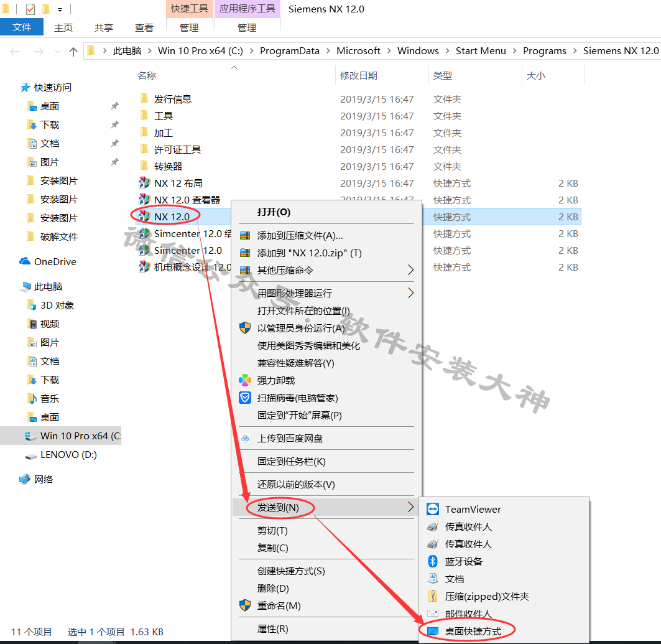This screenshot has height=644, width=661.
Task: Click the Back navigation arrow
Action: [x=15, y=52]
